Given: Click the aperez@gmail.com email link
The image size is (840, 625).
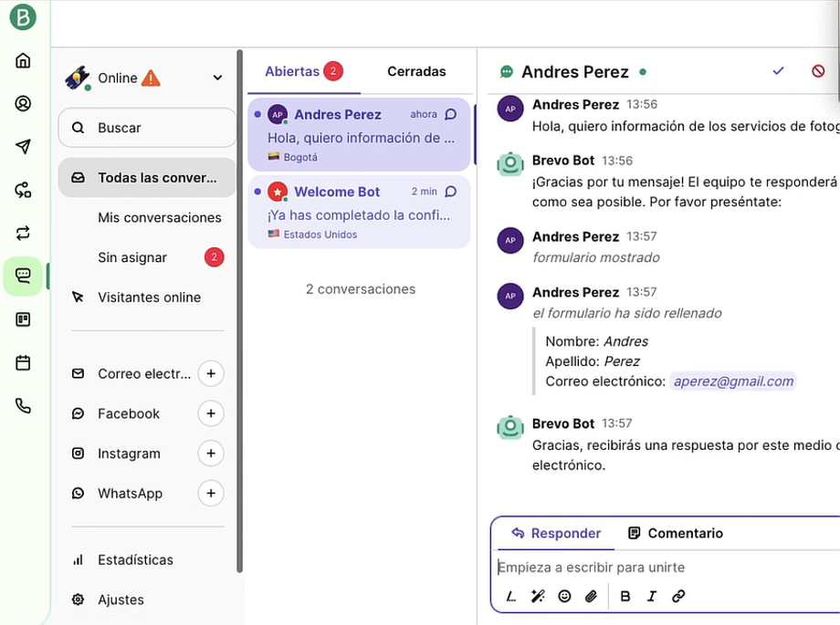Looking at the screenshot, I should [733, 381].
